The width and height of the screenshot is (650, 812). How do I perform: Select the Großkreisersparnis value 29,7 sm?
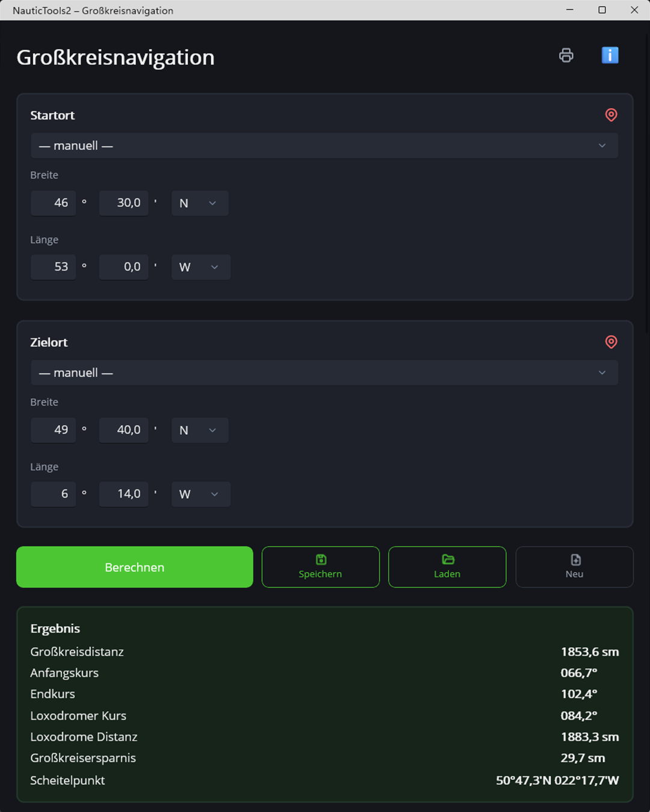pyautogui.click(x=583, y=758)
